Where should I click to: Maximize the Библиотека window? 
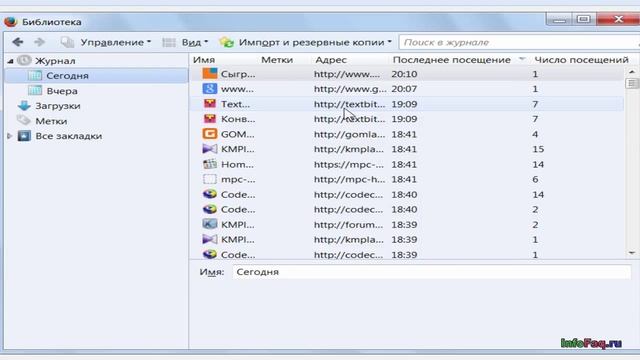coord(584,19)
